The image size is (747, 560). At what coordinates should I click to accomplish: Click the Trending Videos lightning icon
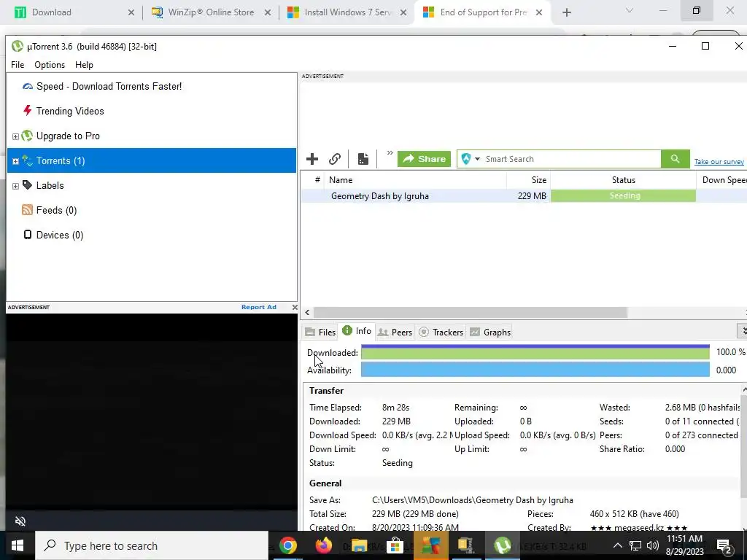click(x=27, y=111)
